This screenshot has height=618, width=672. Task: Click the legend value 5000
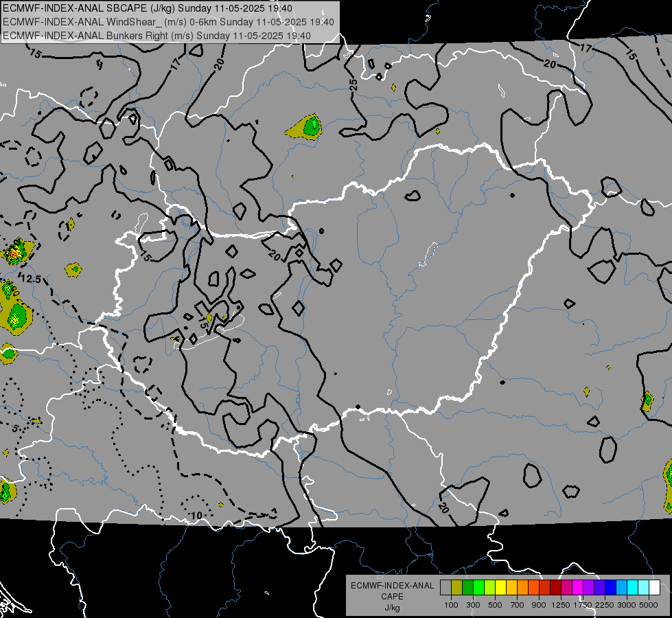[649, 605]
